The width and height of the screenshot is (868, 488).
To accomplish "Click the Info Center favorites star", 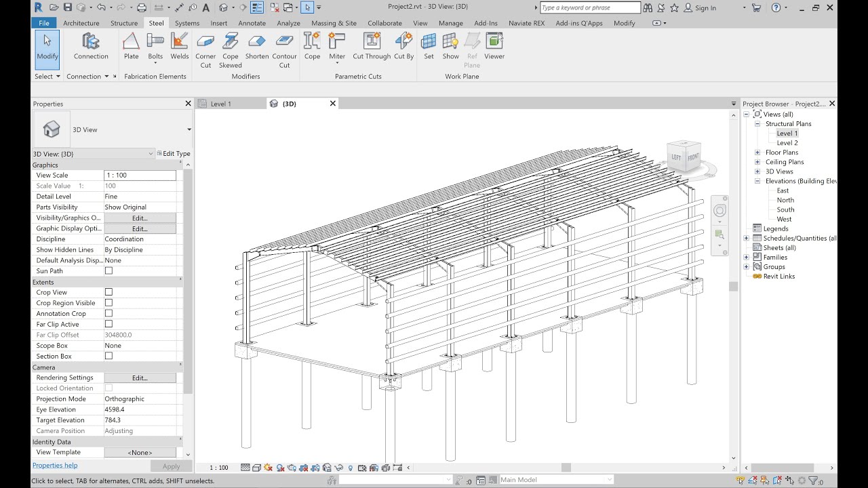I will click(x=675, y=7).
